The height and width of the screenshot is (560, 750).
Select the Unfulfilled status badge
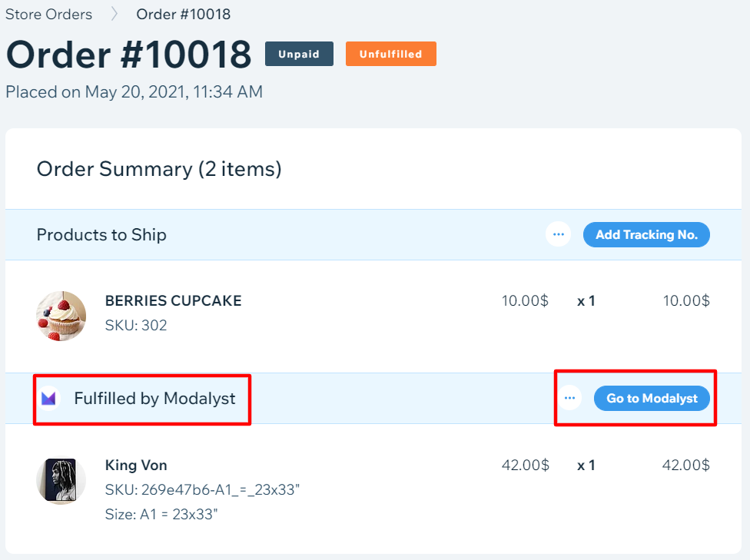(391, 54)
